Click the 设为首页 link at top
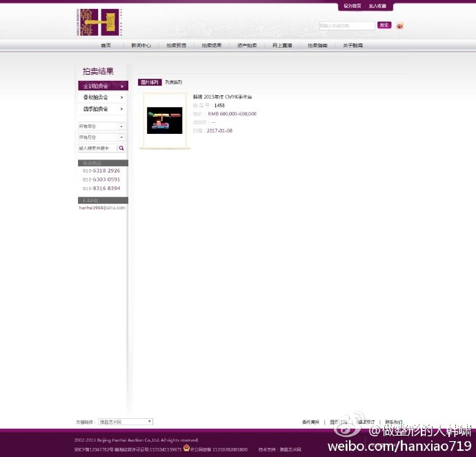 tap(352, 6)
